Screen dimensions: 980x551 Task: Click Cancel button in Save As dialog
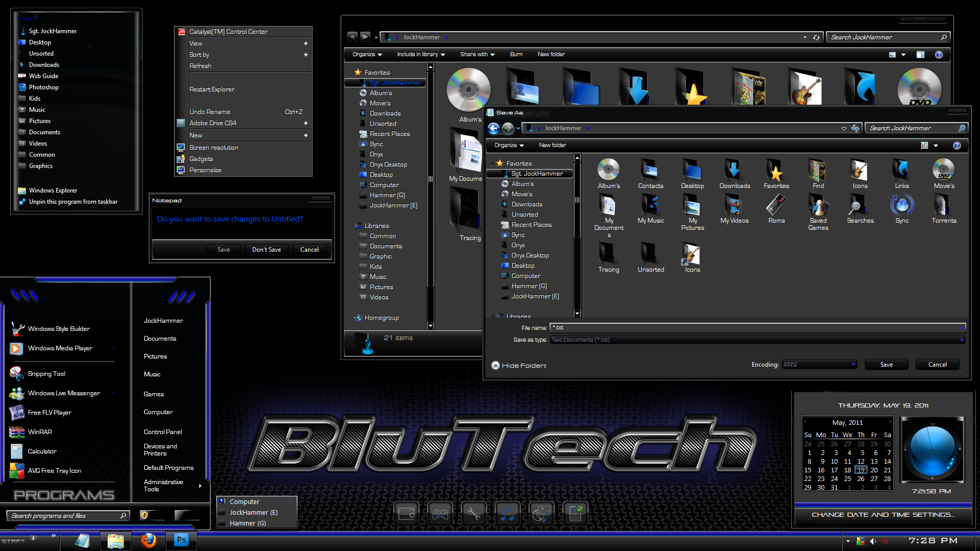[937, 365]
